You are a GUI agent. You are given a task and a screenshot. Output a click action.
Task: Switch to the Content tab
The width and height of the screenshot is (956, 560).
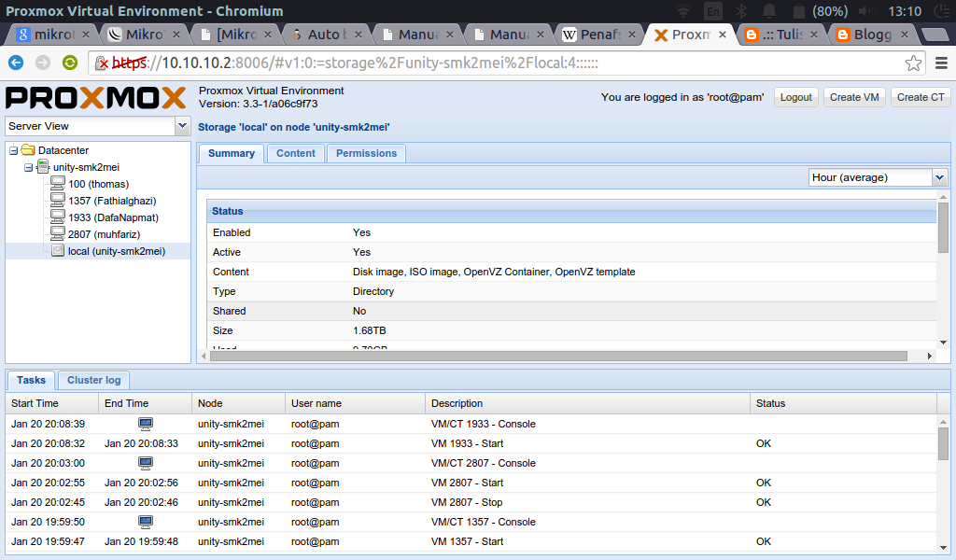[x=296, y=154]
